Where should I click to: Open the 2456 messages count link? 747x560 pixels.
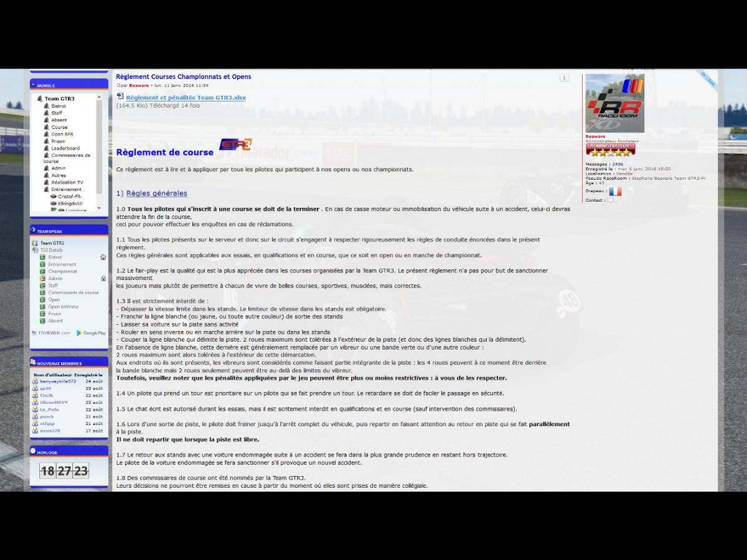pos(618,164)
